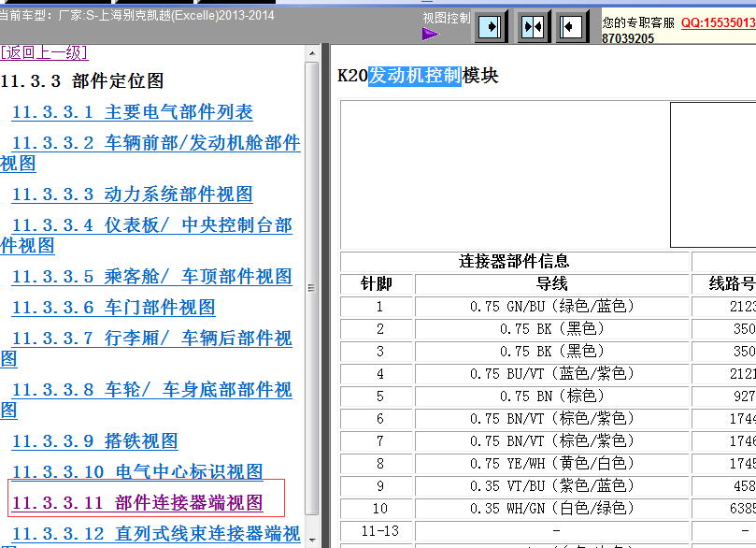The height and width of the screenshot is (548, 756).
Task: Click cell 0.75 BN (棕色)
Action: [552, 397]
